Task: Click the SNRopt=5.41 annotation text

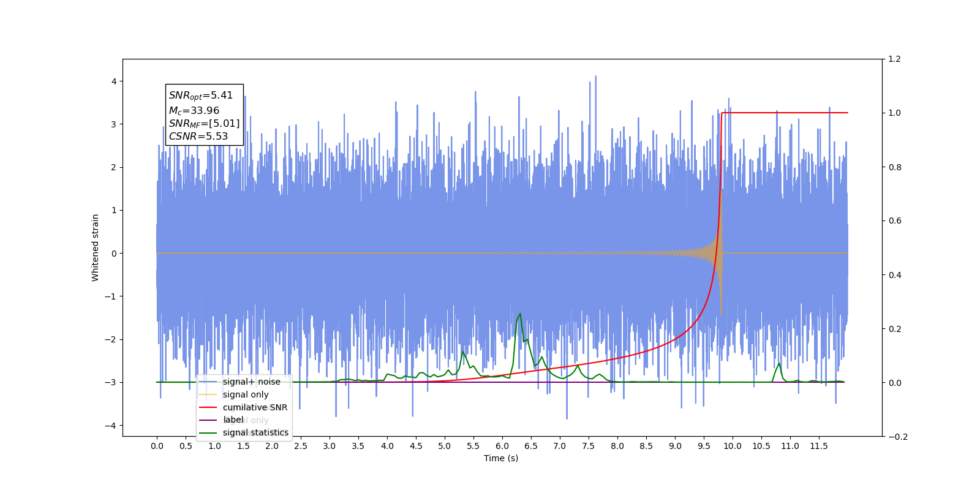Action: pyautogui.click(x=201, y=96)
